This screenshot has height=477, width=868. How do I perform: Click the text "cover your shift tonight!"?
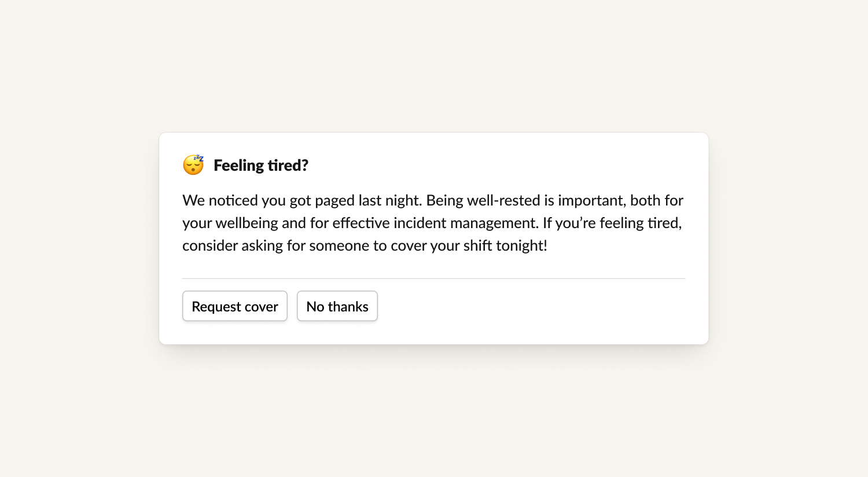[469, 245]
